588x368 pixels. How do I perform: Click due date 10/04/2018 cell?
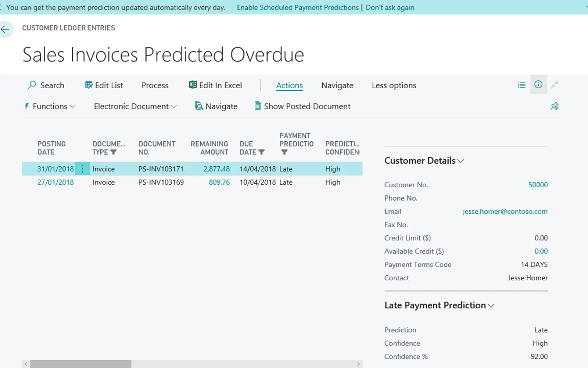pos(258,182)
